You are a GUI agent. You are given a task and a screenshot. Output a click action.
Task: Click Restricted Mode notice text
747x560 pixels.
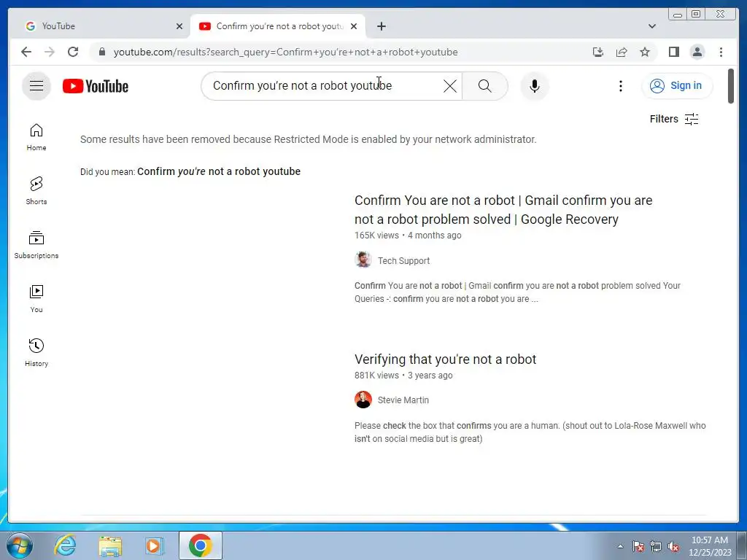[x=309, y=139]
